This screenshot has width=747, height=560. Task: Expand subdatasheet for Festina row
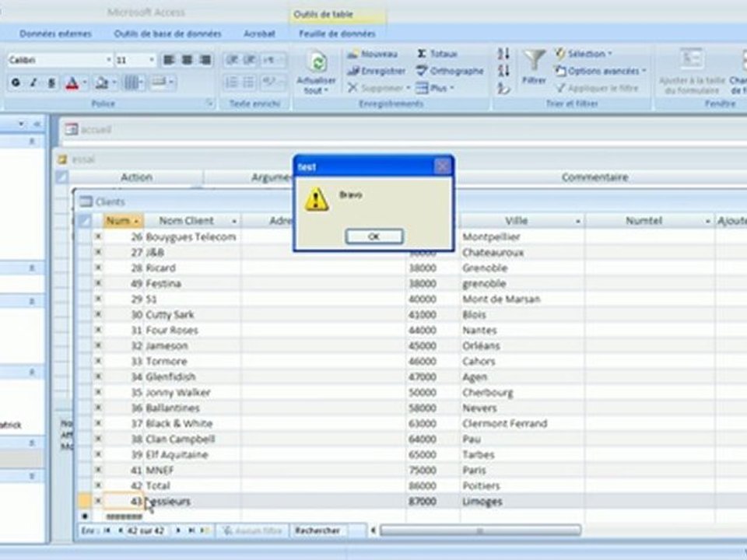[98, 283]
